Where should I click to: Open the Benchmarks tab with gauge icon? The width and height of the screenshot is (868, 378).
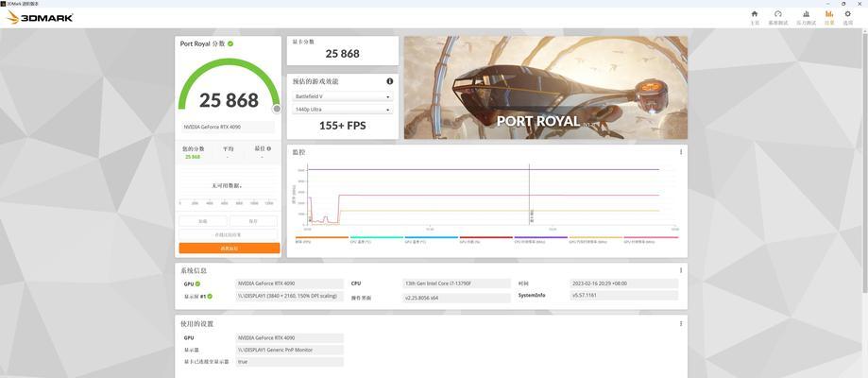tap(777, 17)
